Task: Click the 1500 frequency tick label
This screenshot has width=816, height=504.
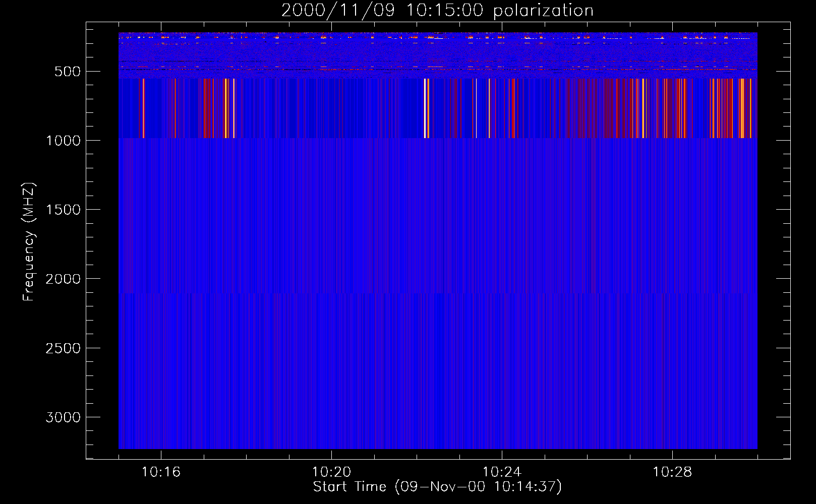Action: (63, 210)
